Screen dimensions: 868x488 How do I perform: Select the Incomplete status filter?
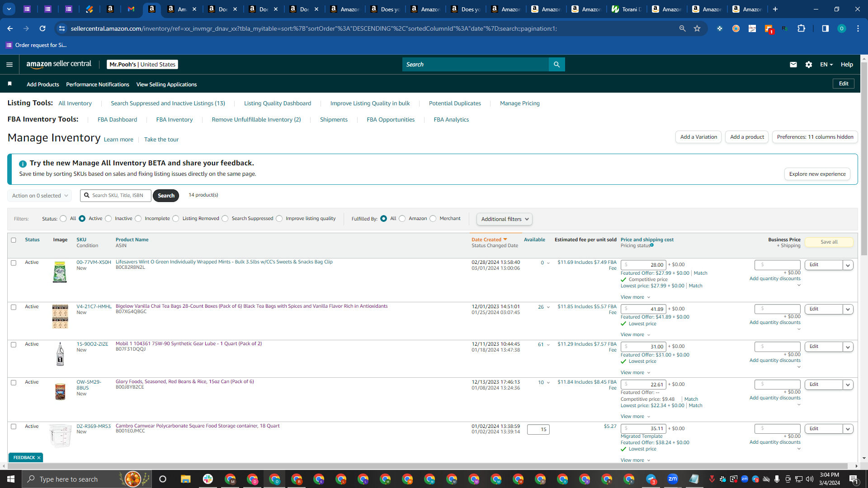click(138, 219)
